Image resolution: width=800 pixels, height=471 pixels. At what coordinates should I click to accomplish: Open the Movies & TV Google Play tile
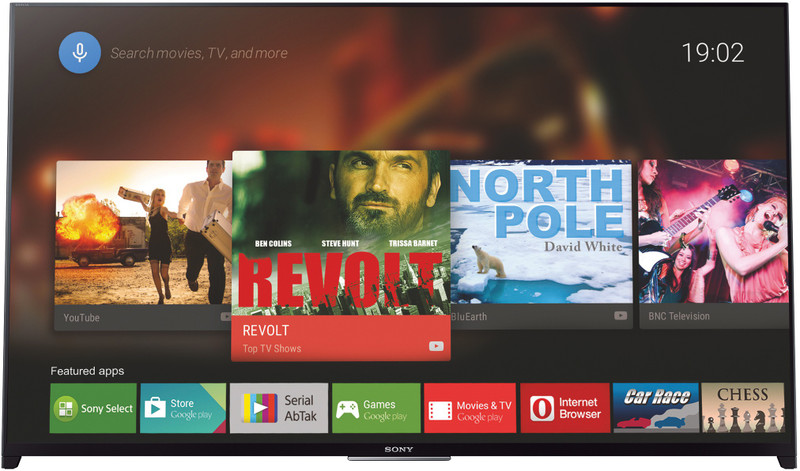(x=470, y=408)
